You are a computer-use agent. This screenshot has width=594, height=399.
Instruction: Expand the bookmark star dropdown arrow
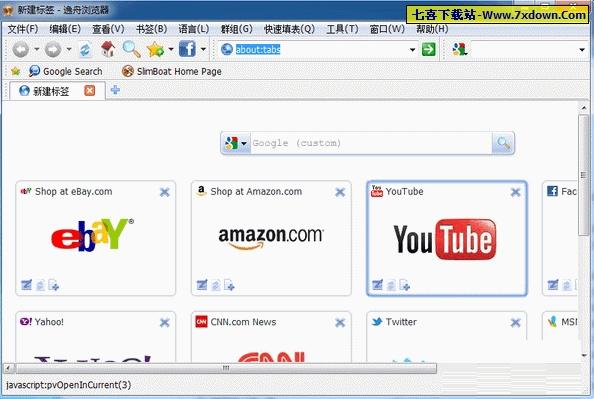pos(170,49)
